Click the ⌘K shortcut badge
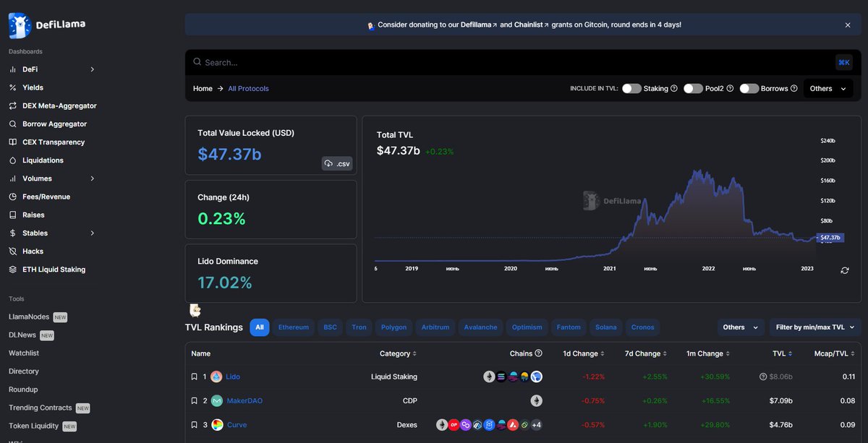Screen dimensions: 868x443 tap(844, 62)
